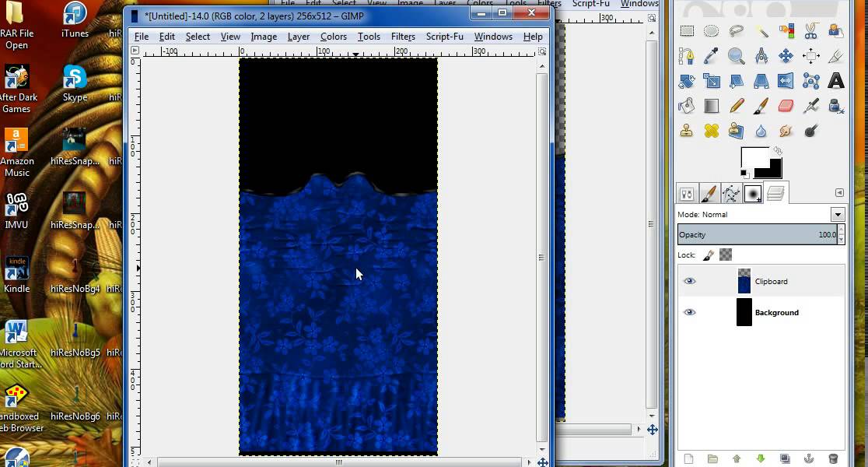Viewport: 868px width, 467px height.
Task: Select the Crop knife tool
Action: pos(836,56)
